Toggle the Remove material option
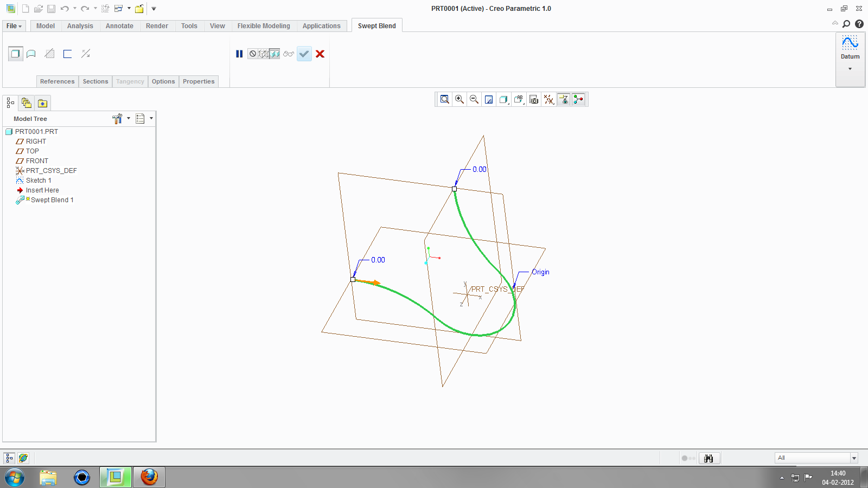The image size is (868, 488). pyautogui.click(x=49, y=54)
